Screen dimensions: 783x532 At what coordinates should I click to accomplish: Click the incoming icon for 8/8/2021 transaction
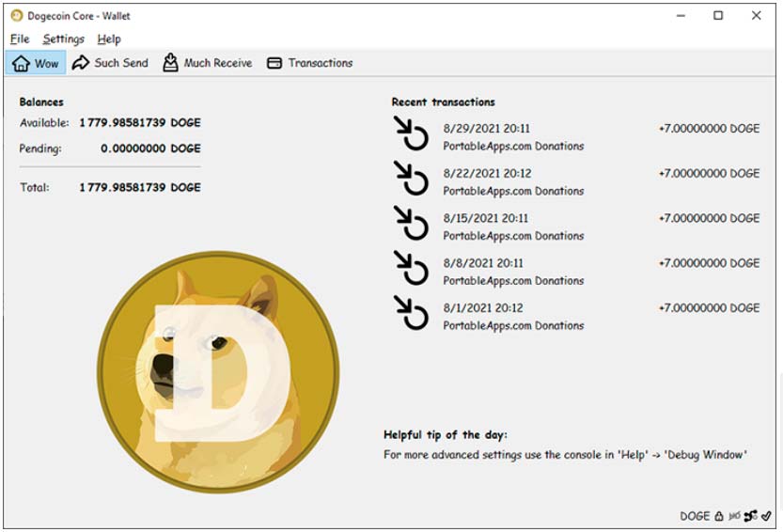click(411, 268)
